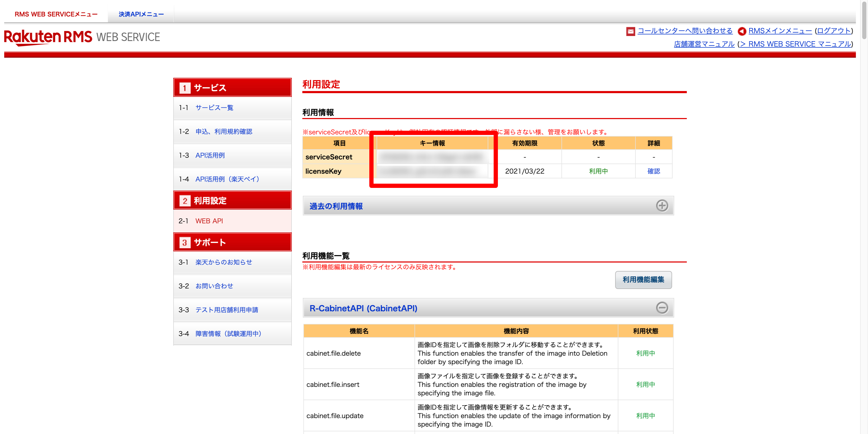This screenshot has height=434, width=868.
Task: Click the cabinet.file.update function name
Action: coord(335,416)
